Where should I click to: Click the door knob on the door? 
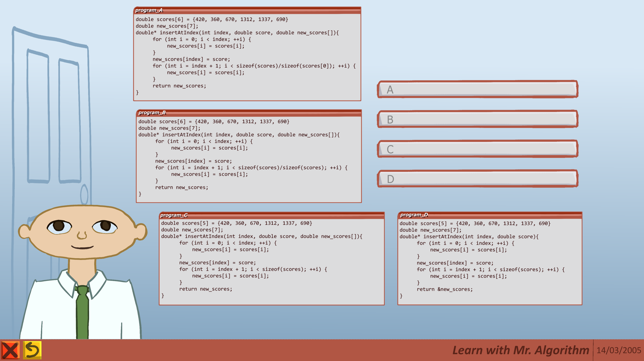(x=84, y=194)
